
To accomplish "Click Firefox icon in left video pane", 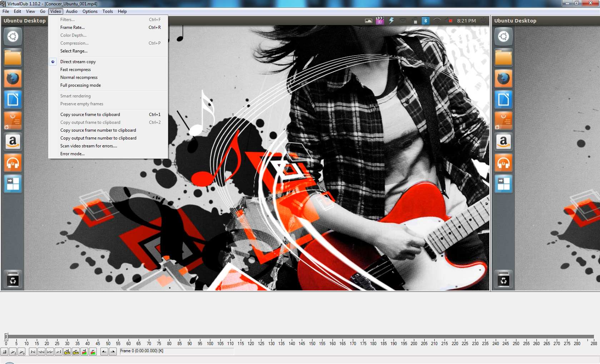I will [x=13, y=79].
